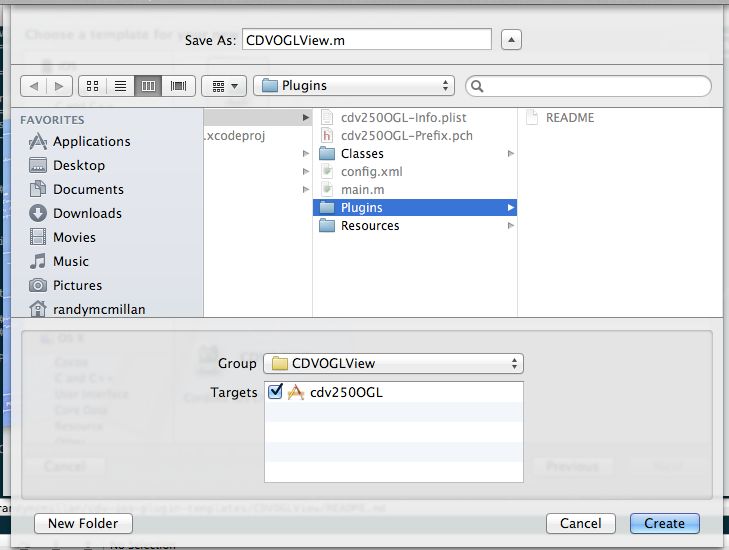729x550 pixels.
Task: Expand Resources folder arrow
Action: (510, 225)
